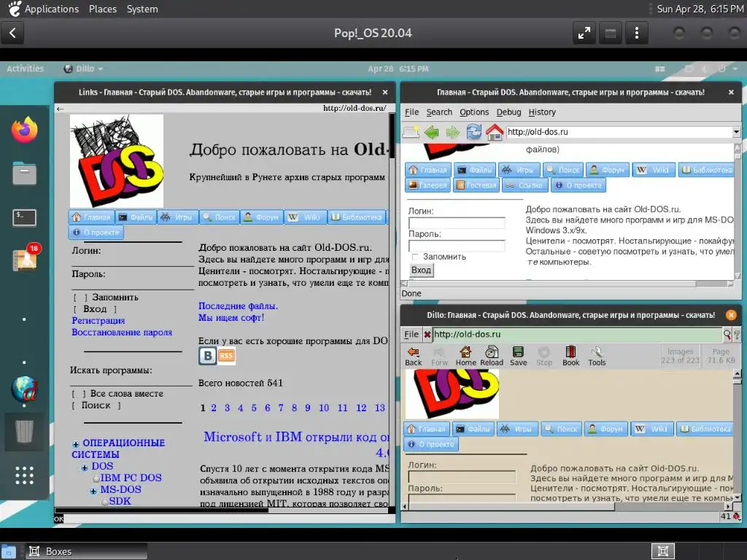The image size is (747, 560).
Task: Click 'Форум' nav button in Dillo page
Action: click(606, 429)
